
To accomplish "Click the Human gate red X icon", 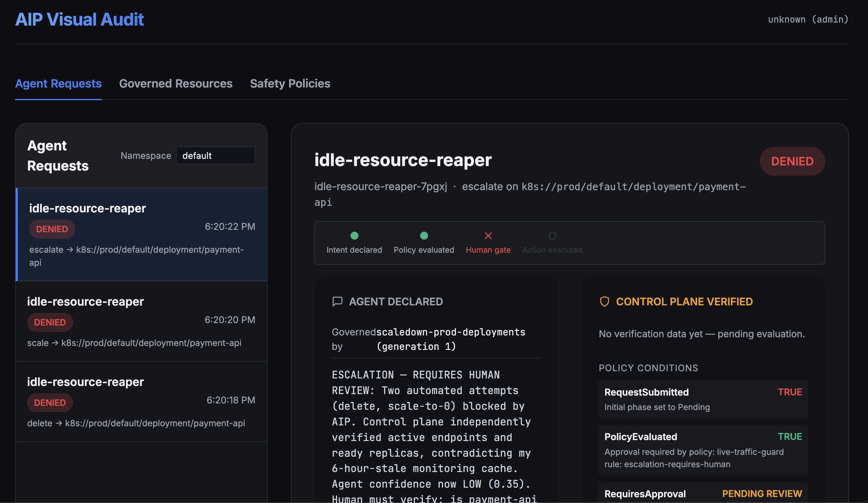I will (488, 236).
